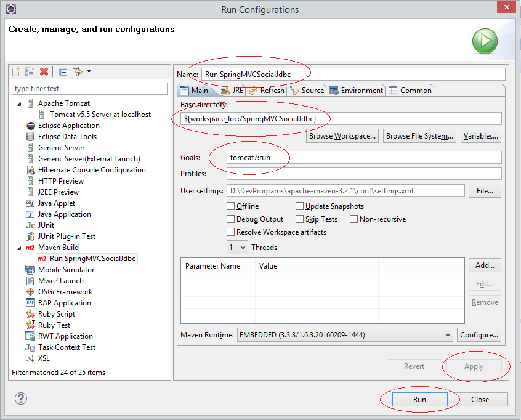The height and width of the screenshot is (420, 521).
Task: Click the Ruby Script icon
Action: pos(30,314)
